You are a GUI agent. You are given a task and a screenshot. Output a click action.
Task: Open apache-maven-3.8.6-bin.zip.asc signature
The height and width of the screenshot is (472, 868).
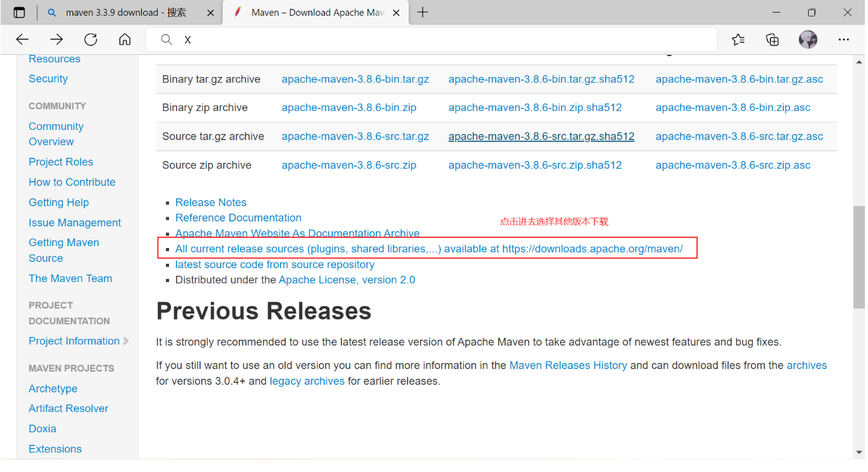click(x=733, y=107)
